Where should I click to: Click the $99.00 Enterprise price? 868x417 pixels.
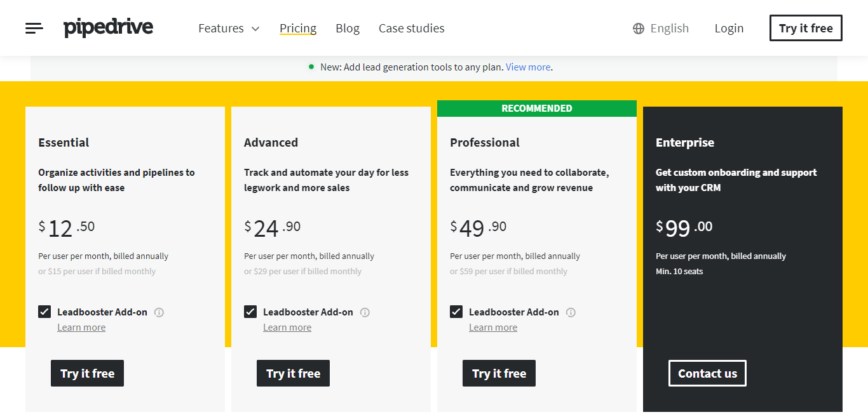pyautogui.click(x=684, y=228)
